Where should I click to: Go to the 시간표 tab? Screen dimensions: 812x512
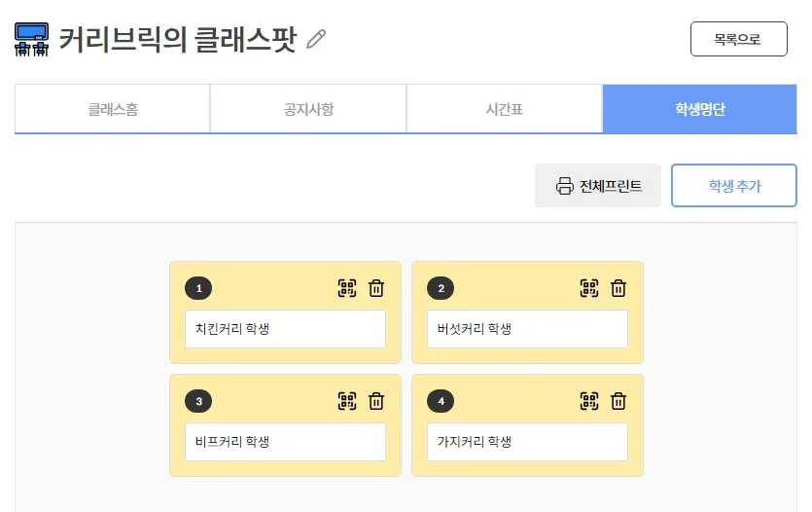pos(504,109)
